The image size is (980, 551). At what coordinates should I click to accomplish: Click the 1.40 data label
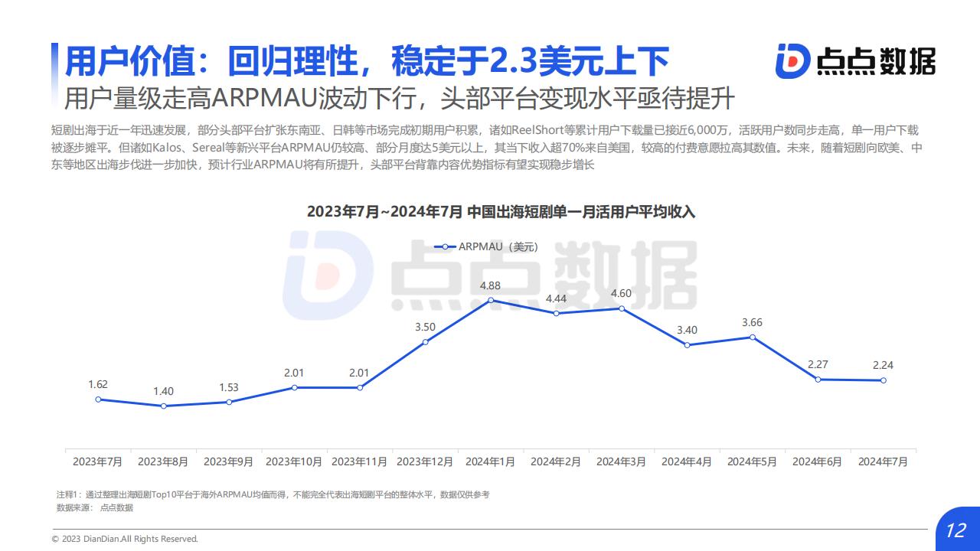pos(164,391)
